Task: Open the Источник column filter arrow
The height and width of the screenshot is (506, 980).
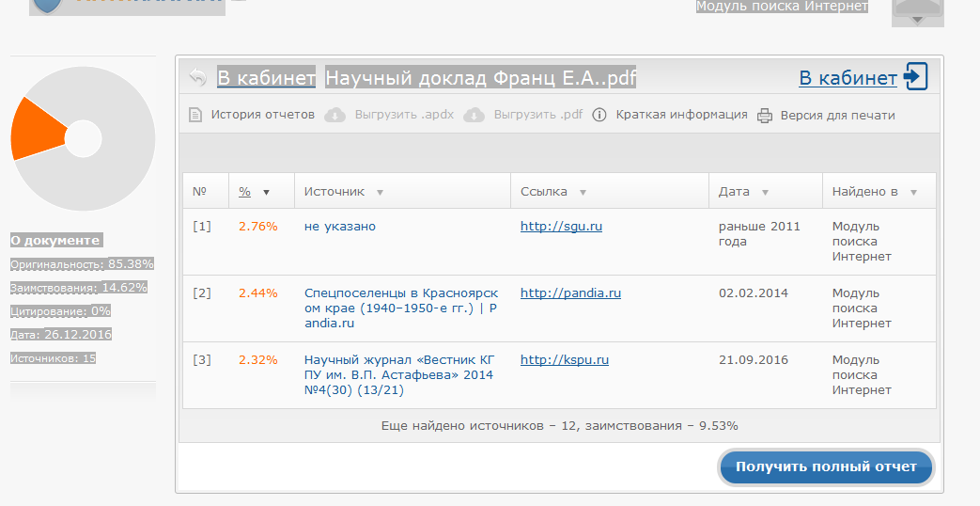Action: [x=380, y=192]
